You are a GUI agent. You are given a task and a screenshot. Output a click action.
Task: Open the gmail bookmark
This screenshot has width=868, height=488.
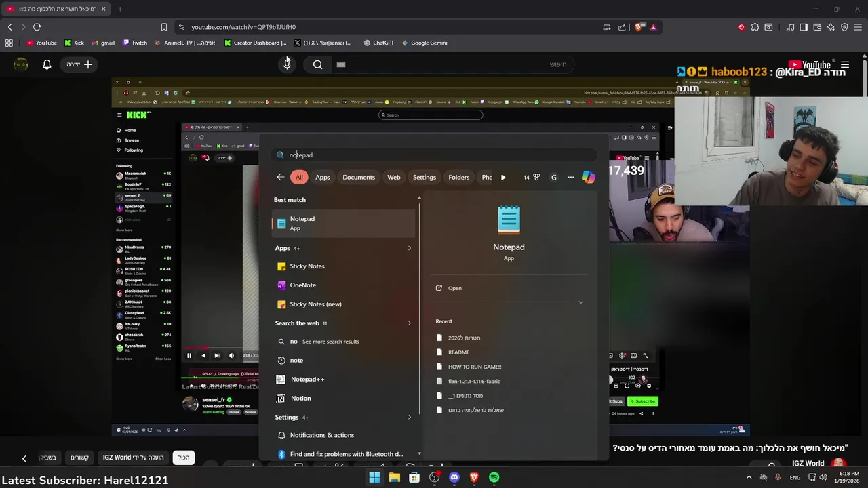coord(103,43)
